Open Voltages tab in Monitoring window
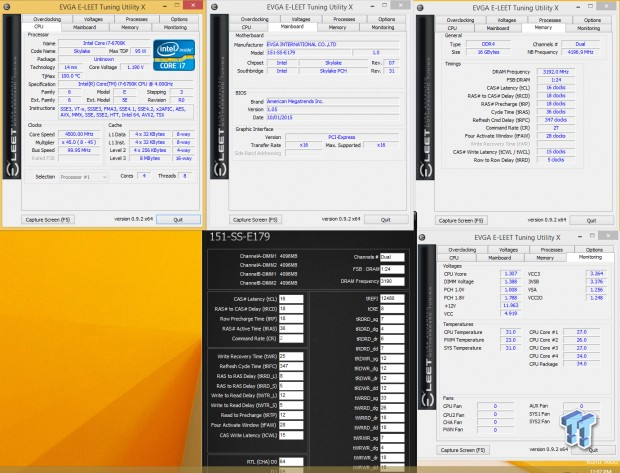Image resolution: width=620 pixels, height=473 pixels. [x=508, y=250]
